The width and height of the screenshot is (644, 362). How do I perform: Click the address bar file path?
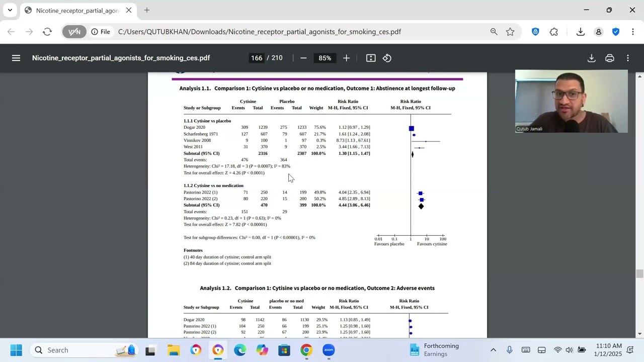pos(260,32)
